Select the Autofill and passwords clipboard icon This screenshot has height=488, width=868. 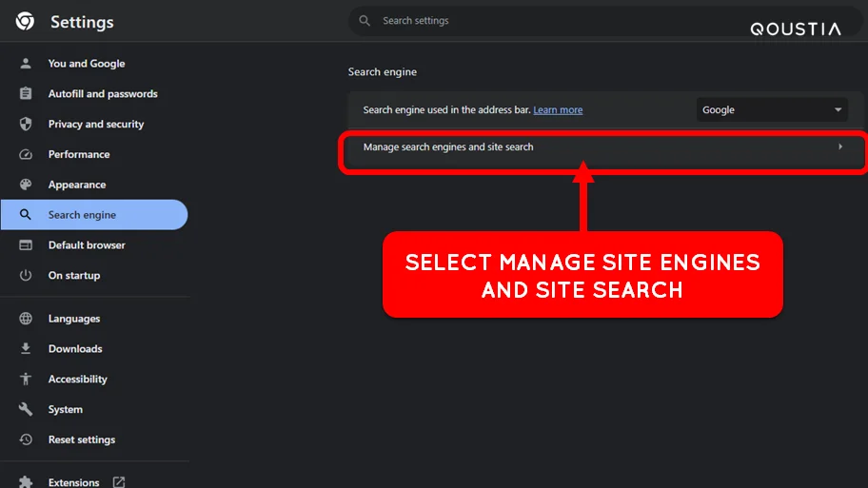click(x=26, y=93)
